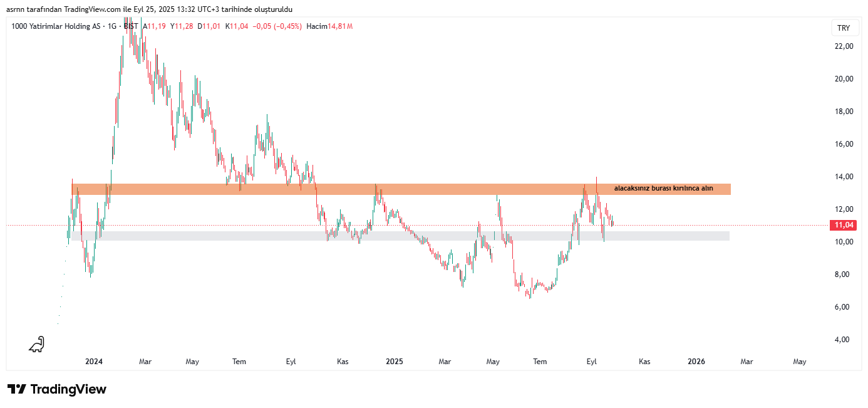Click the BIST exchange label
The height and width of the screenshot is (408, 868).
[x=132, y=26]
